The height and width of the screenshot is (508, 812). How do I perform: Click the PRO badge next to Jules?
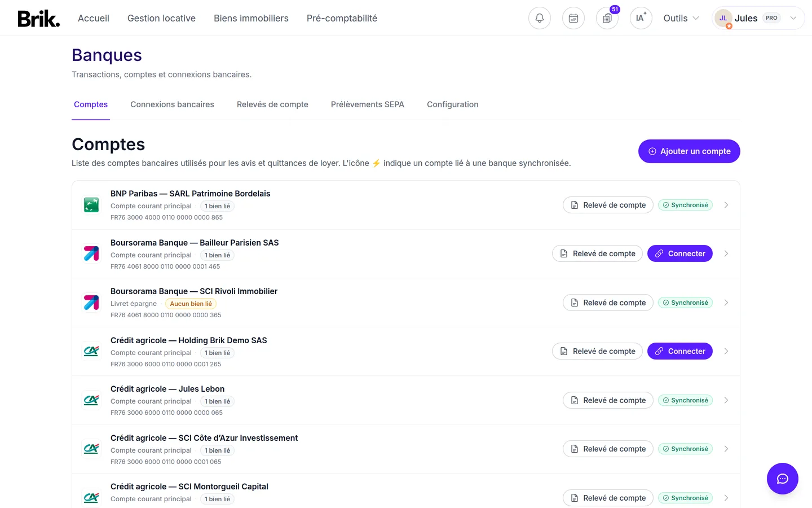click(x=771, y=18)
